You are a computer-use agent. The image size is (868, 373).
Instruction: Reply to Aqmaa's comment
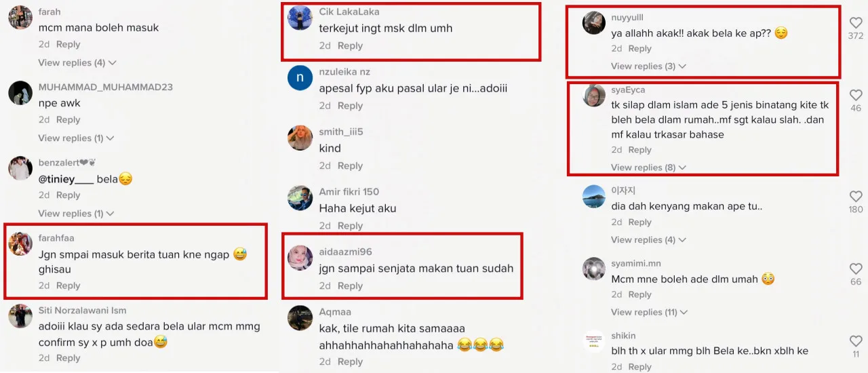click(350, 361)
